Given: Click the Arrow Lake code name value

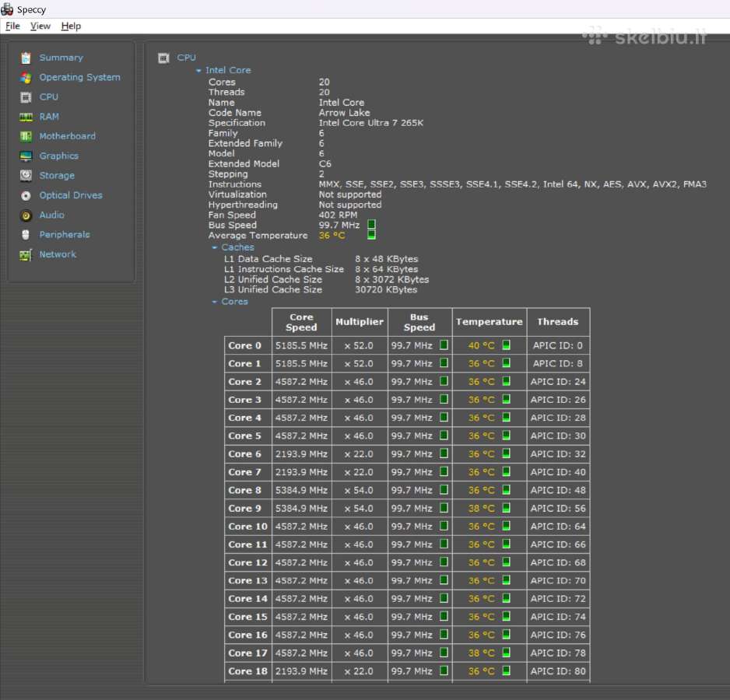Looking at the screenshot, I should coord(345,113).
